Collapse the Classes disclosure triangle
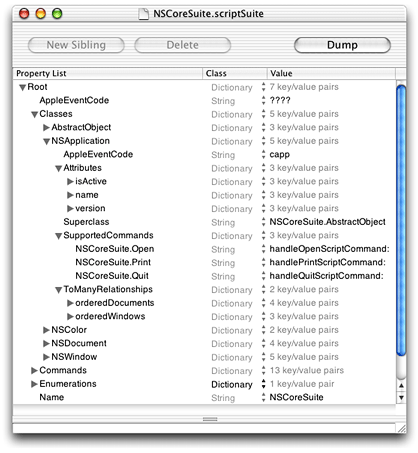Screen dimensions: 418x453 [x=34, y=115]
